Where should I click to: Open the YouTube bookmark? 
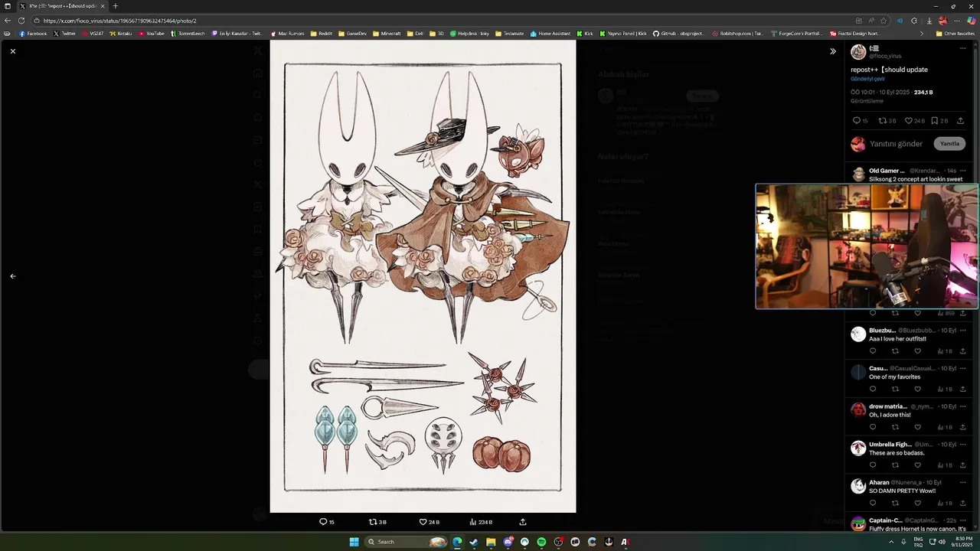click(151, 34)
